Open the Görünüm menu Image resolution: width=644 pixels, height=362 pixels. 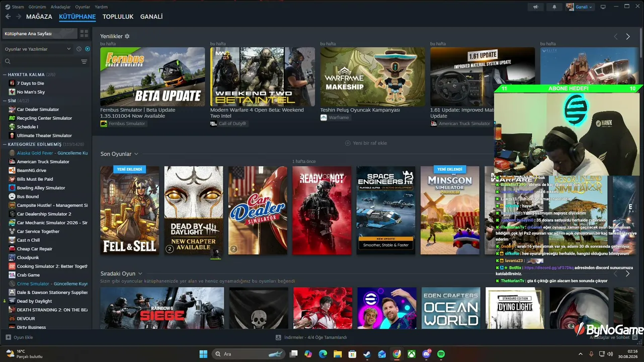(x=37, y=7)
